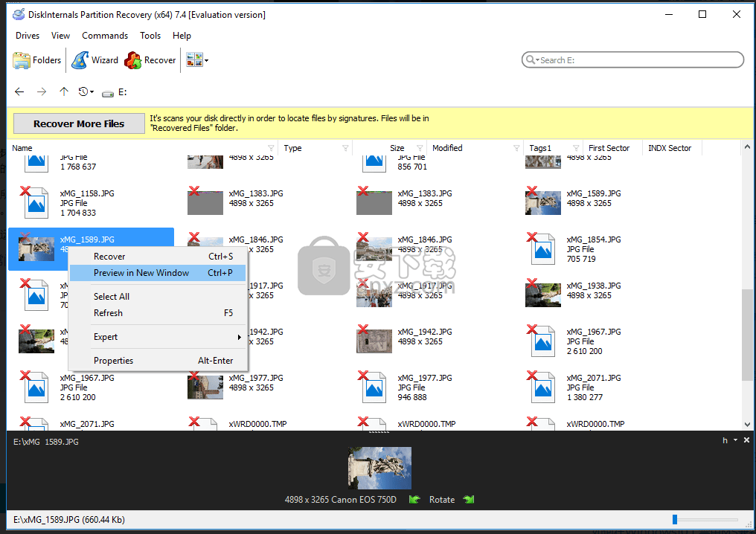Rotate preview left with green arrow
756x534 pixels.
tap(414, 499)
